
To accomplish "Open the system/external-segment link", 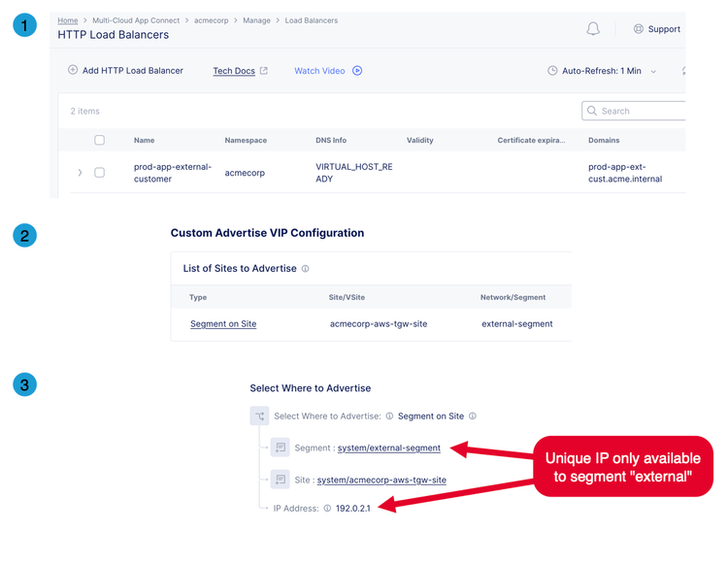I will (x=389, y=448).
